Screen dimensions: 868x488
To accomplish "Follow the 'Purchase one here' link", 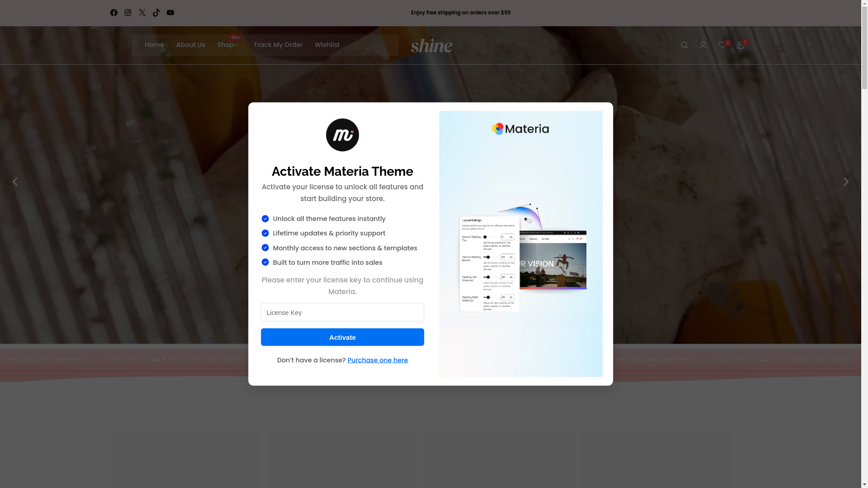I will pos(377,360).
